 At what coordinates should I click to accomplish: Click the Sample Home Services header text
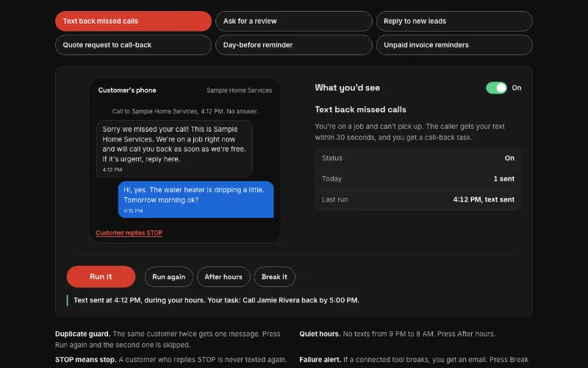click(x=240, y=90)
